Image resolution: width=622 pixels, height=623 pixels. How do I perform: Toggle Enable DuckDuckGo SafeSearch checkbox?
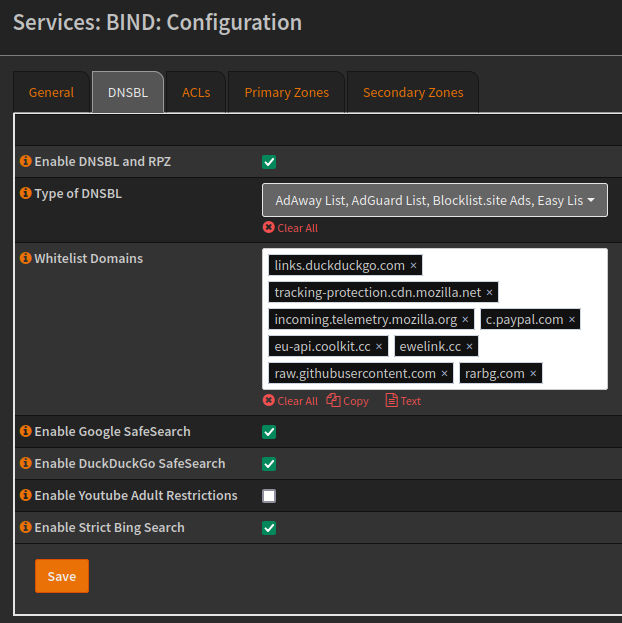point(269,464)
